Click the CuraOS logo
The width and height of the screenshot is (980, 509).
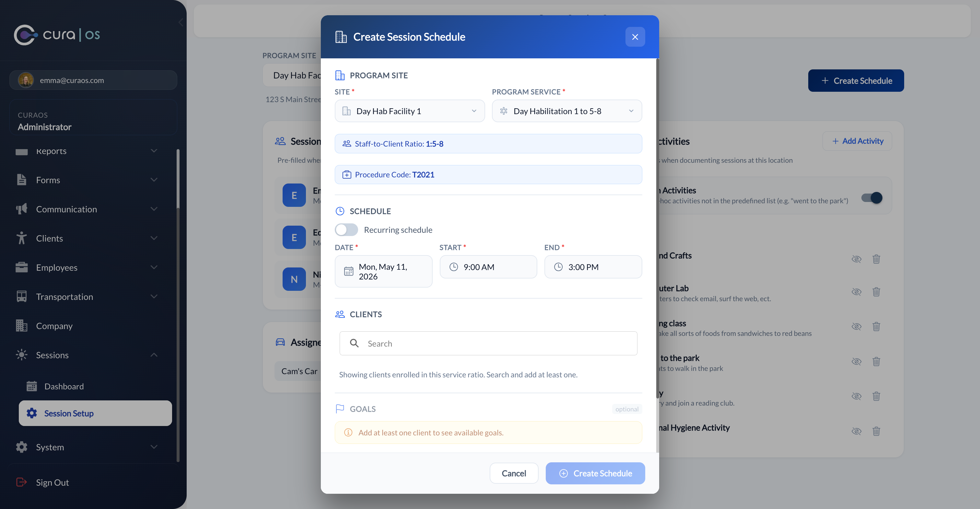pyautogui.click(x=57, y=35)
